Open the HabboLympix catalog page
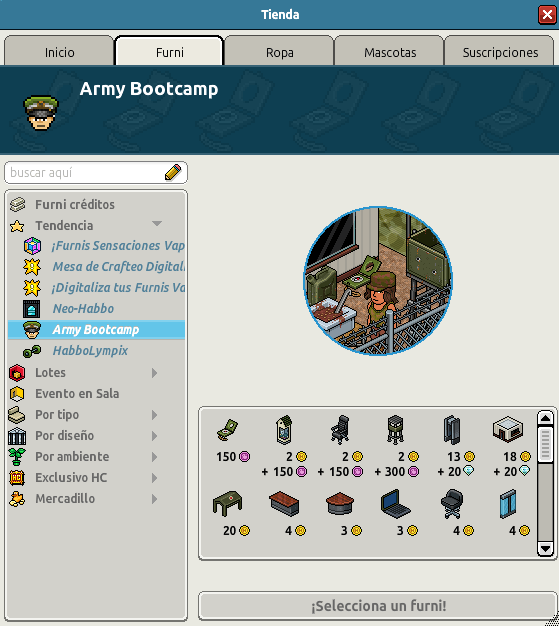The width and height of the screenshot is (559, 626). point(90,351)
